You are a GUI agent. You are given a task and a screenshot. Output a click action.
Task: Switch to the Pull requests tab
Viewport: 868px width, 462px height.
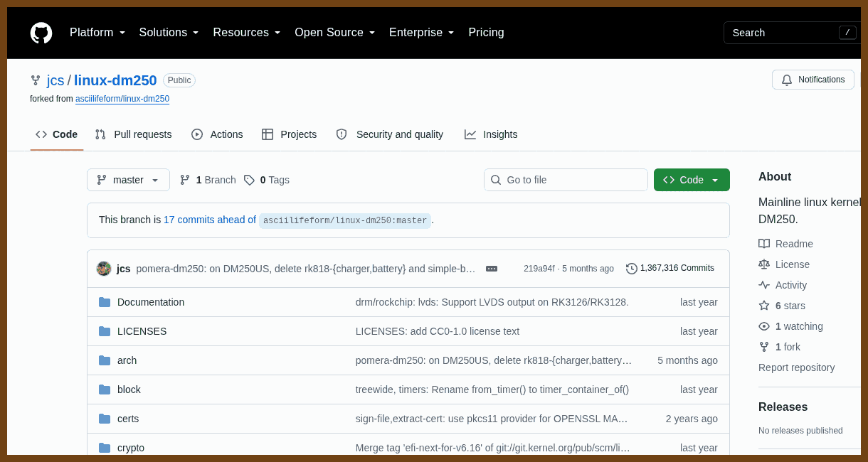point(133,134)
